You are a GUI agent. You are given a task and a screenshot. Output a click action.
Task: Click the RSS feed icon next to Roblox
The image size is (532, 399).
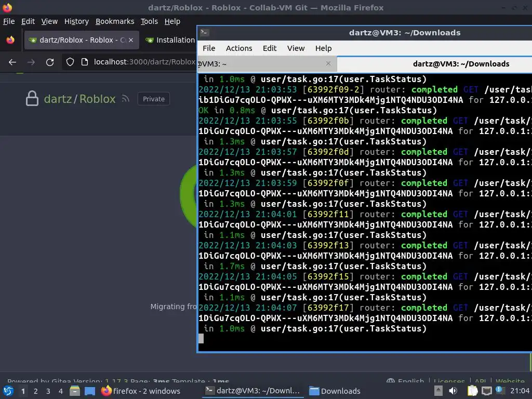[x=126, y=99]
